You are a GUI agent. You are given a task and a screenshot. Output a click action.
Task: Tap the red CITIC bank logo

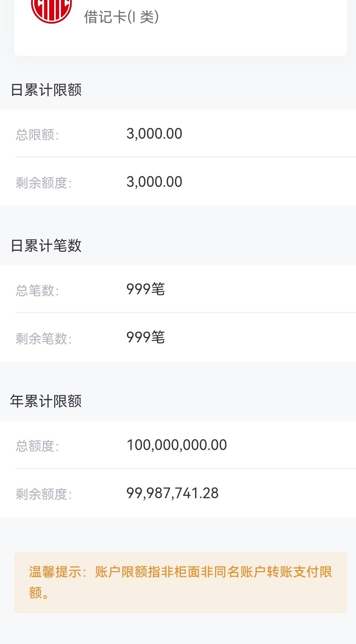pyautogui.click(x=52, y=10)
